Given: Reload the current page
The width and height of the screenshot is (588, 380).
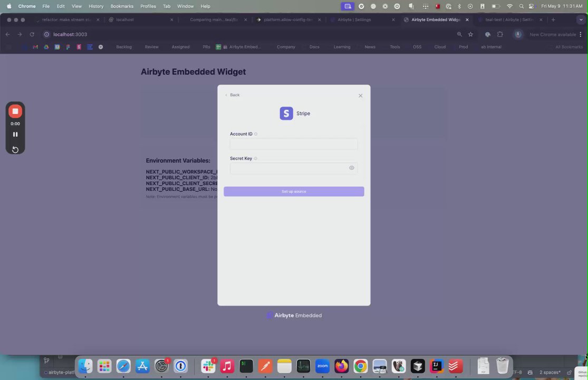Looking at the screenshot, I should (x=32, y=34).
